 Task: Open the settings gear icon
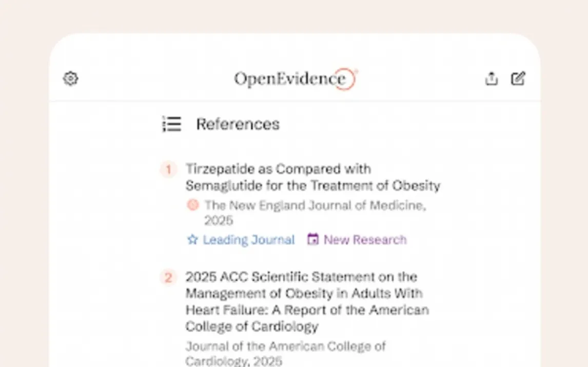[70, 79]
